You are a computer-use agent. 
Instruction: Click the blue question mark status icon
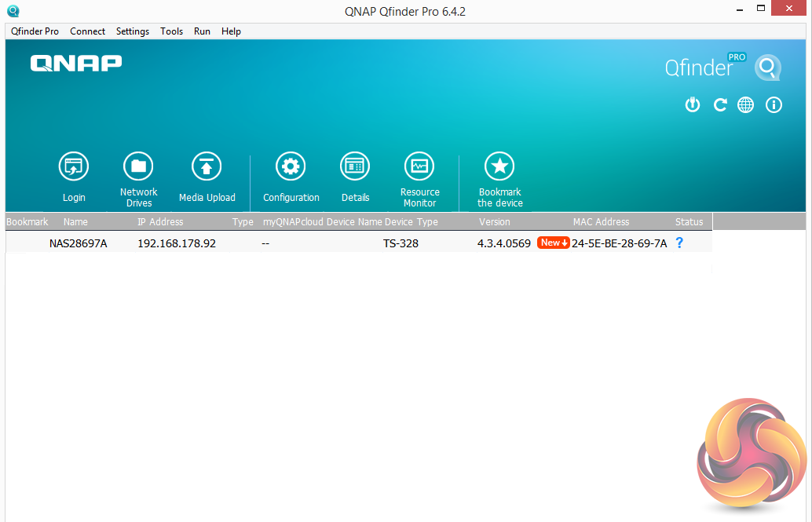tap(679, 243)
